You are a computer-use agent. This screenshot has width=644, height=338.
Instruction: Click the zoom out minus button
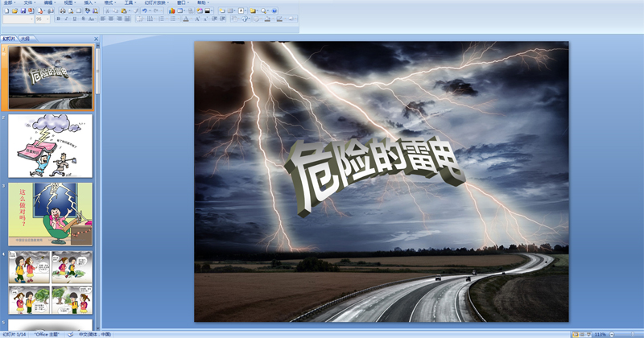point(612,334)
